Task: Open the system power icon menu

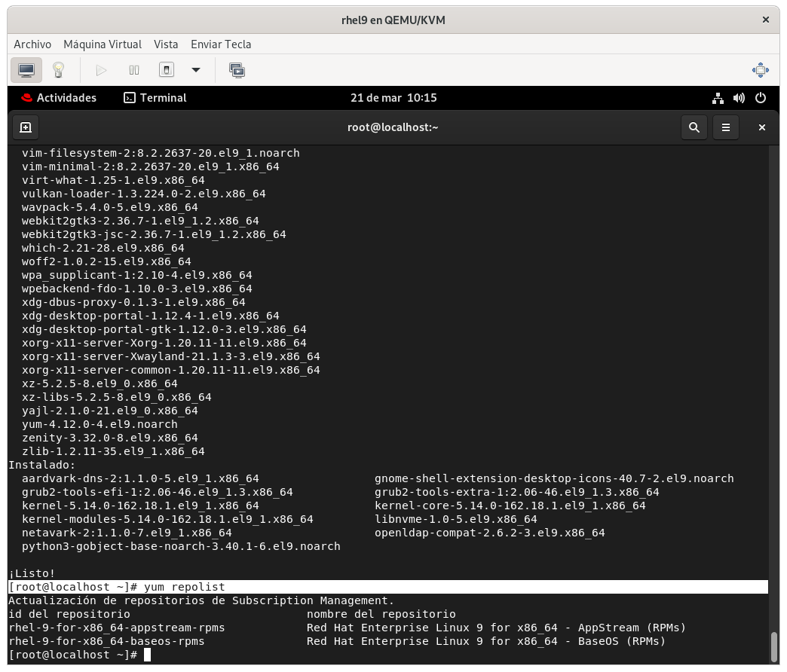Action: coord(760,98)
